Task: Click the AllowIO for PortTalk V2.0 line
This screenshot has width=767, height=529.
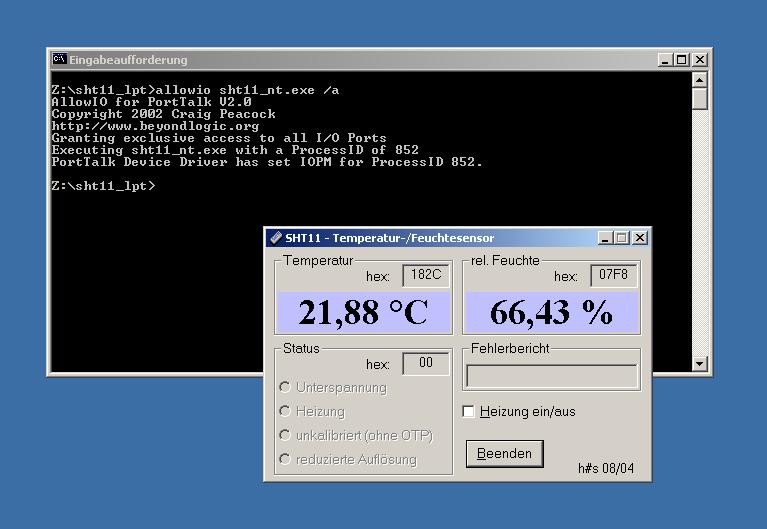Action: [151, 102]
